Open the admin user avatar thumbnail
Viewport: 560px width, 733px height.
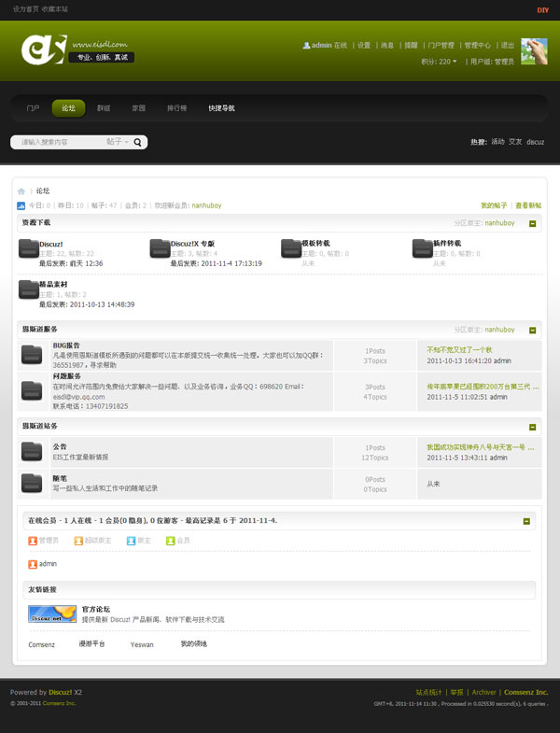pyautogui.click(x=534, y=51)
